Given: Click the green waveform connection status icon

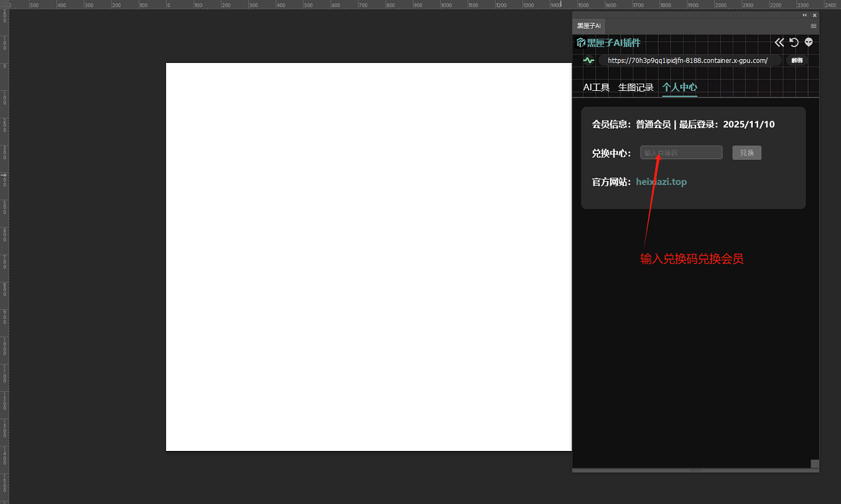Looking at the screenshot, I should click(x=589, y=60).
